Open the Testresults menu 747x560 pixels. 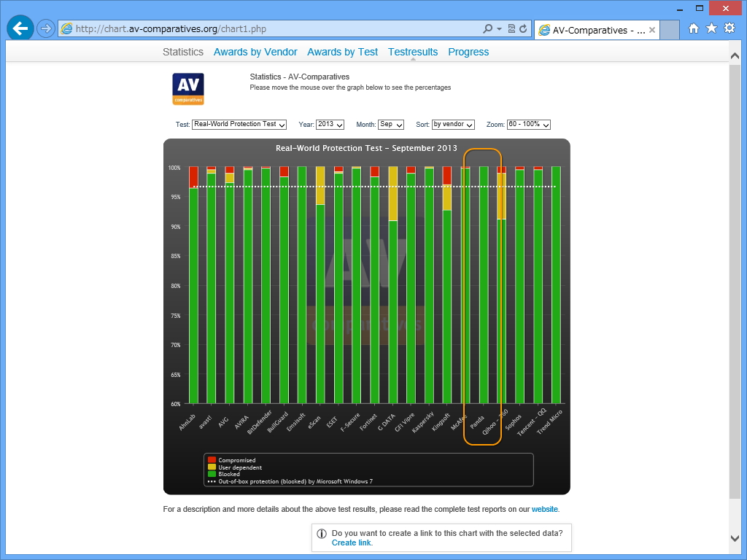[x=413, y=52]
